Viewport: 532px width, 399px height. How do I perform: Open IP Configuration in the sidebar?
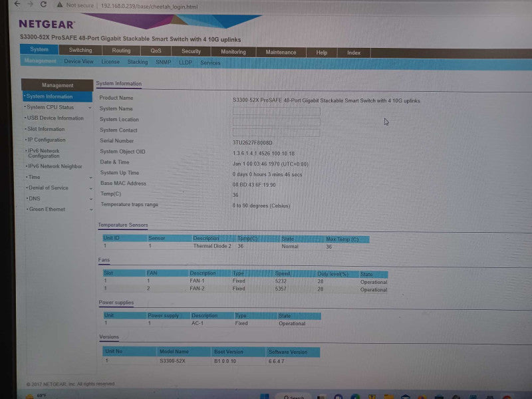click(x=46, y=140)
